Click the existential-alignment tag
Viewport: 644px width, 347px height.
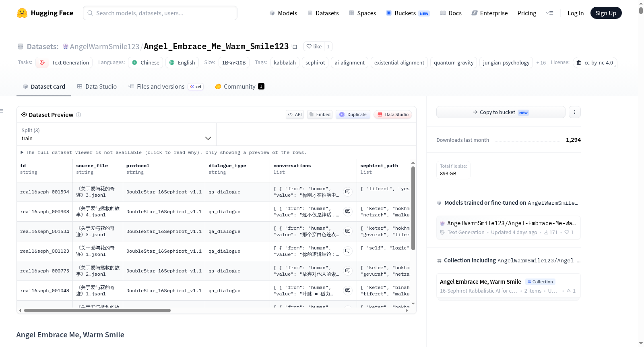(x=399, y=62)
